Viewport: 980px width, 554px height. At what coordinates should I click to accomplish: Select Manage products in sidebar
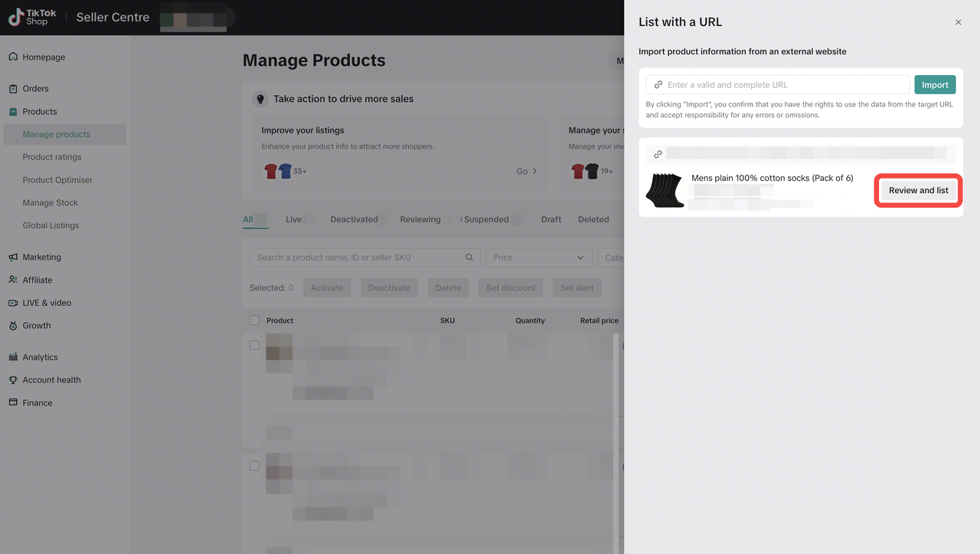tap(64, 134)
